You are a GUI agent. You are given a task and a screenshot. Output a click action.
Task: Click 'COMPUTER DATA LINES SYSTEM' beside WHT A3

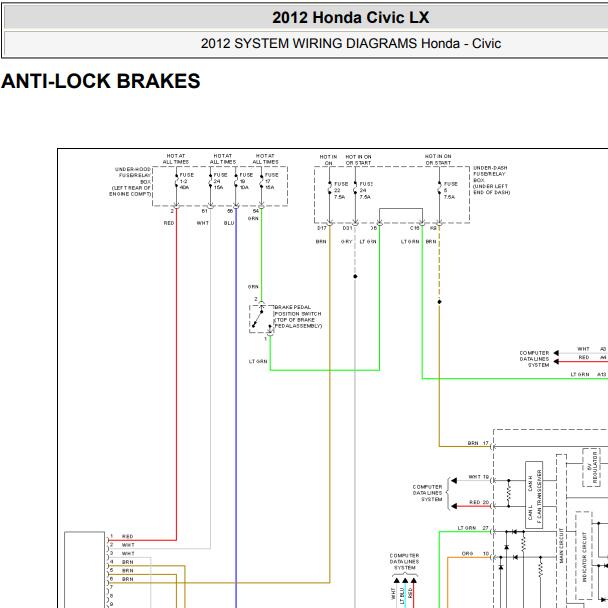point(534,359)
